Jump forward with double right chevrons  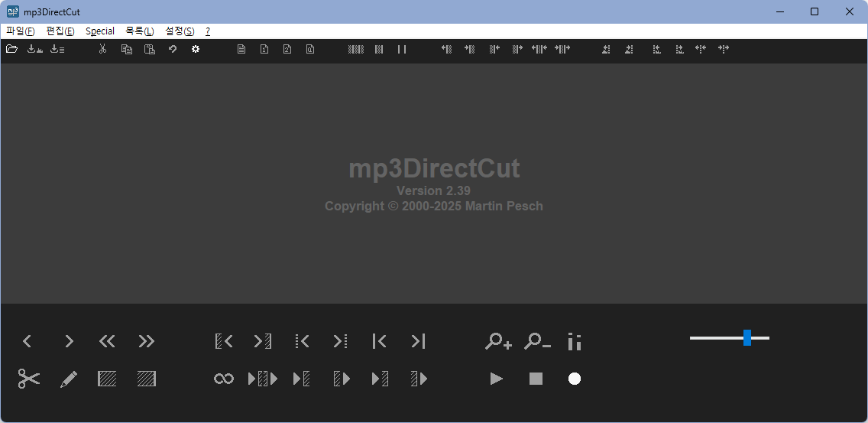(147, 341)
